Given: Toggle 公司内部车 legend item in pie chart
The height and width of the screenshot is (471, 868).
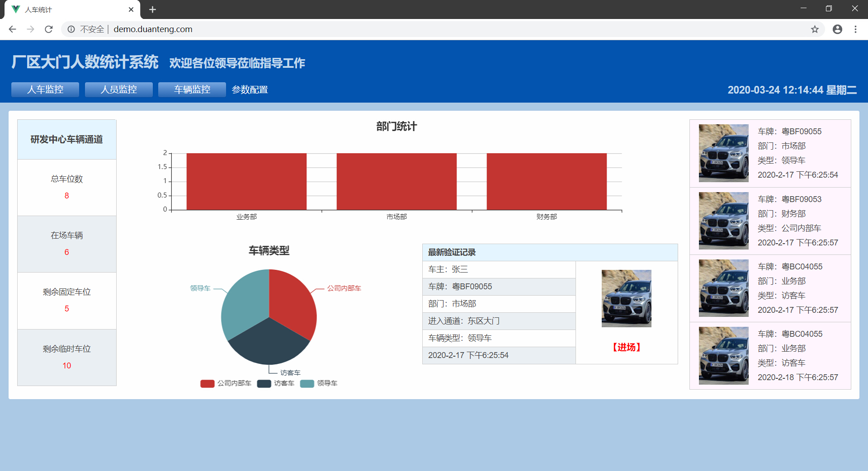Looking at the screenshot, I should [226, 383].
